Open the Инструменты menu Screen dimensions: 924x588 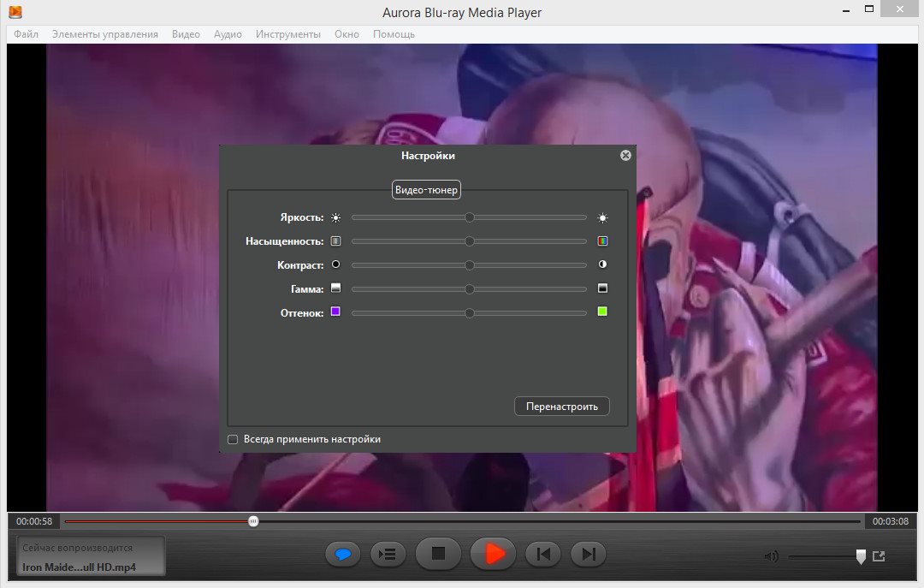pyautogui.click(x=288, y=34)
